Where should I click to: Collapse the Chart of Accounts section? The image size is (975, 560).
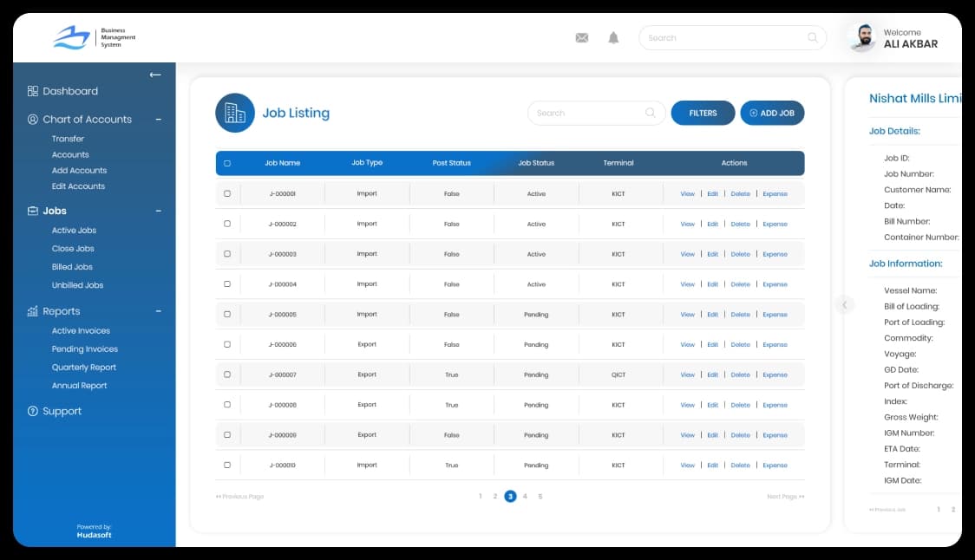pyautogui.click(x=159, y=120)
